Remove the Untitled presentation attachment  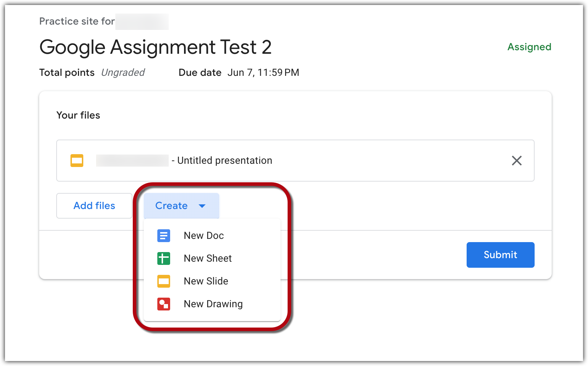coord(517,161)
